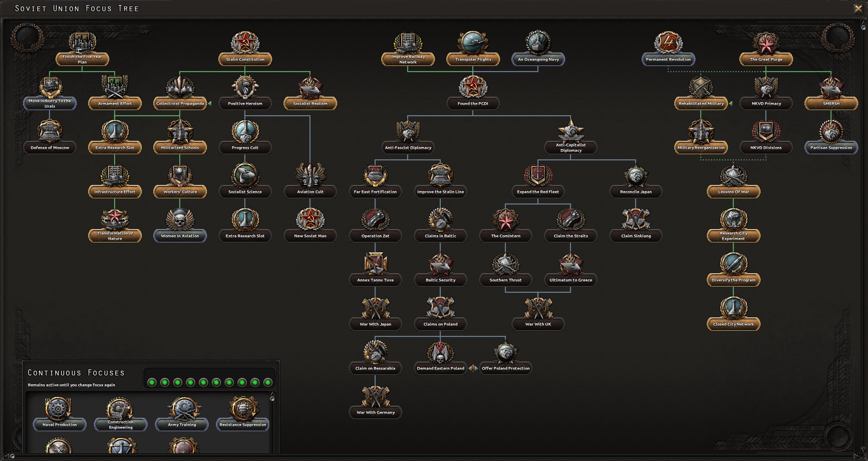Select the Stalin Constitution focus icon

pyautogui.click(x=245, y=43)
